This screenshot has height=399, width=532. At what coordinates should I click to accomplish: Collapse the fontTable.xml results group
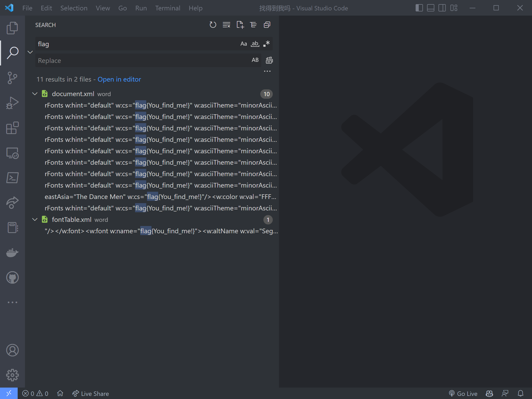tap(35, 220)
